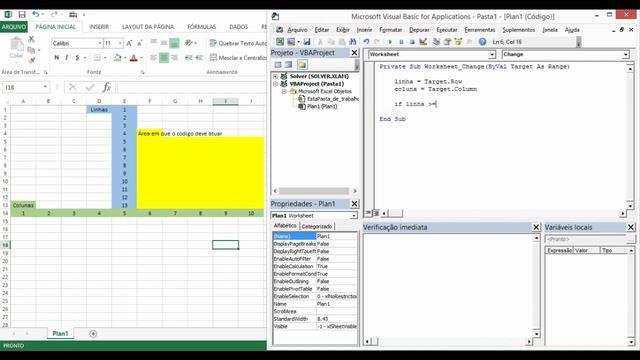The width and height of the screenshot is (640, 360).
Task: Click the Reset stop icon in VBA toolbar
Action: pos(412,42)
